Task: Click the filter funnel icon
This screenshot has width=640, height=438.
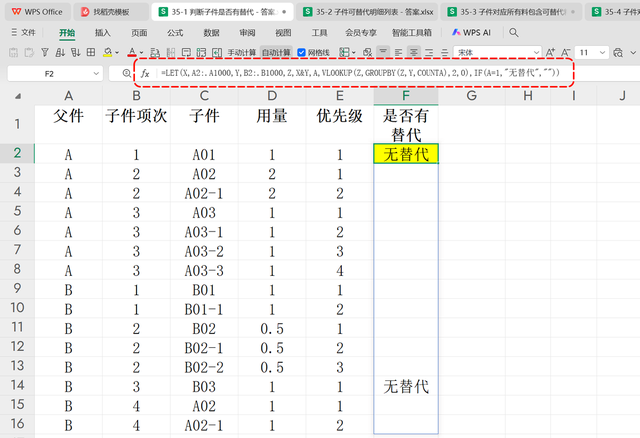Action: pyautogui.click(x=45, y=52)
